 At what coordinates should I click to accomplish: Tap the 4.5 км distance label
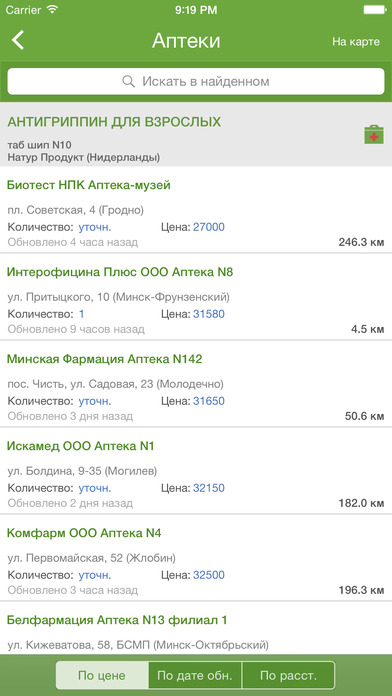tap(367, 329)
